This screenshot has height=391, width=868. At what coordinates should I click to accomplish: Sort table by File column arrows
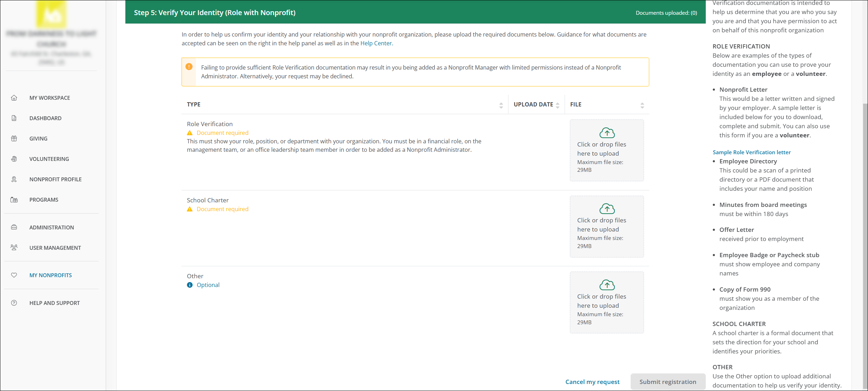(642, 105)
